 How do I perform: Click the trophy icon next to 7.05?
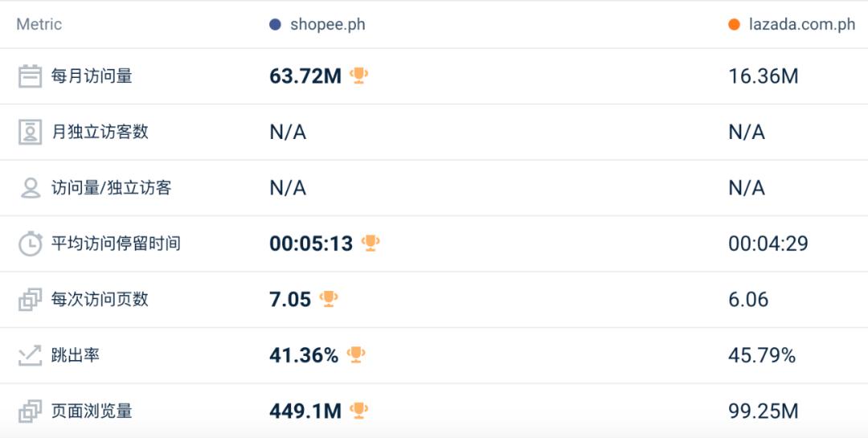pyautogui.click(x=329, y=299)
